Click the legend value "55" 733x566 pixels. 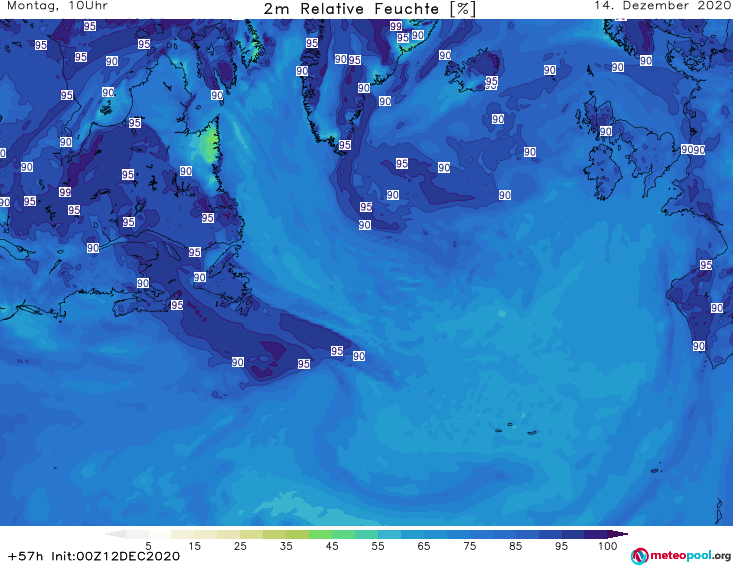[x=378, y=546]
